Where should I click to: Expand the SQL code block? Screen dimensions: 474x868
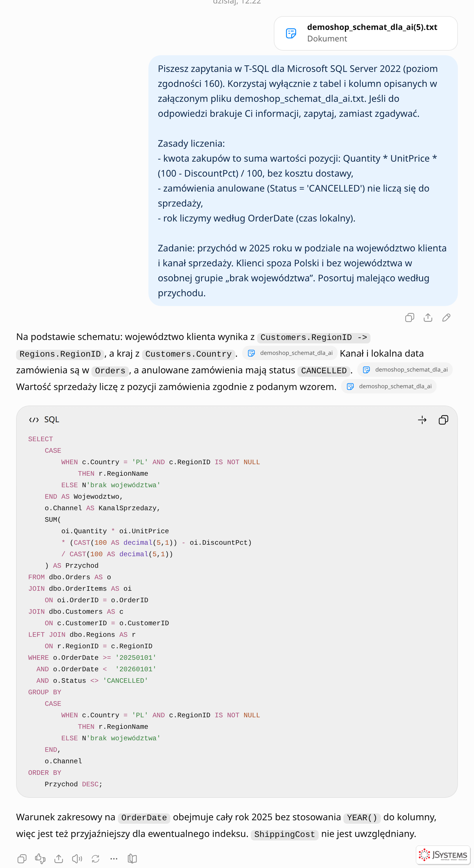422,420
